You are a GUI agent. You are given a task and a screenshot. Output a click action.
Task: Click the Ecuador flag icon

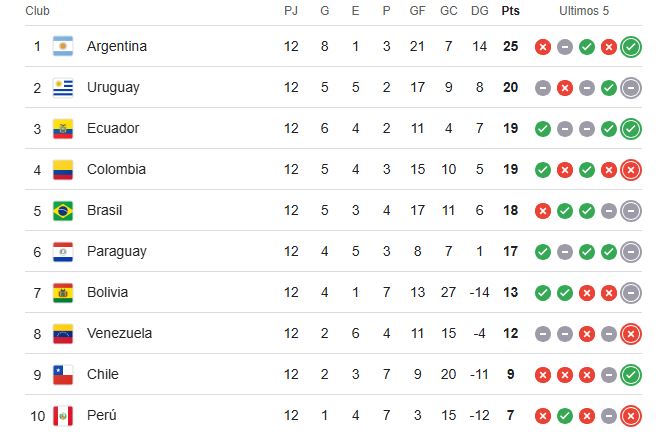pos(63,129)
